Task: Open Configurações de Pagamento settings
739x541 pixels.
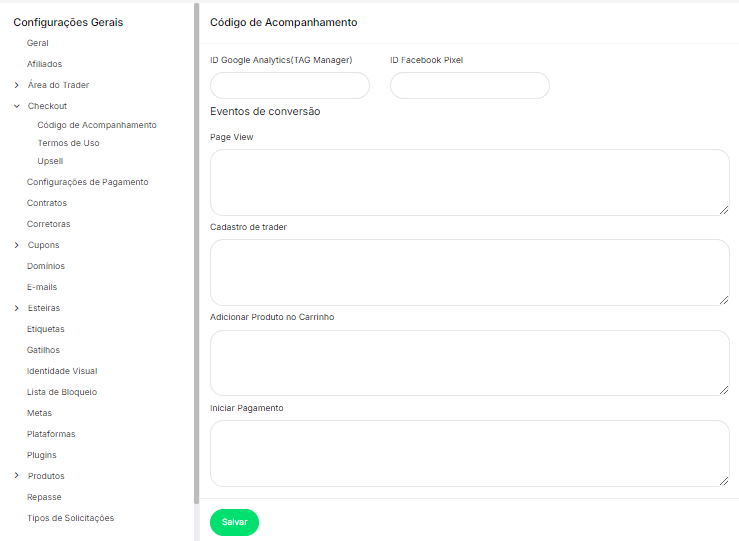Action: (x=87, y=182)
